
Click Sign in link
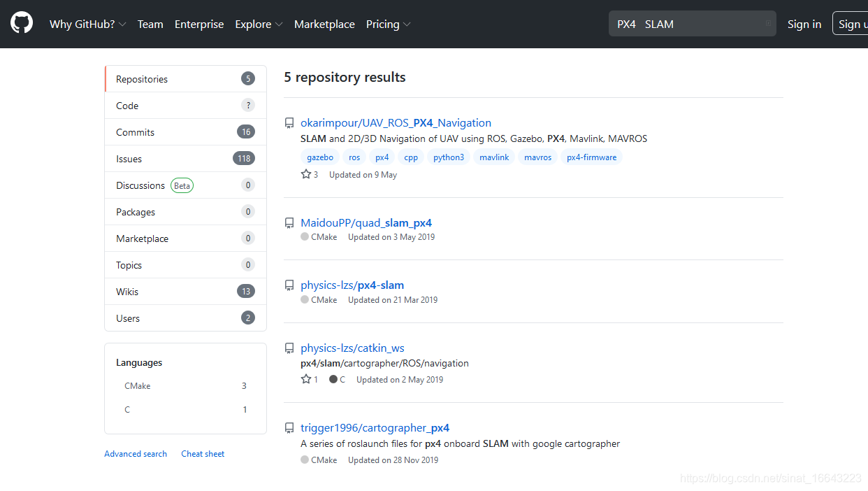click(804, 24)
